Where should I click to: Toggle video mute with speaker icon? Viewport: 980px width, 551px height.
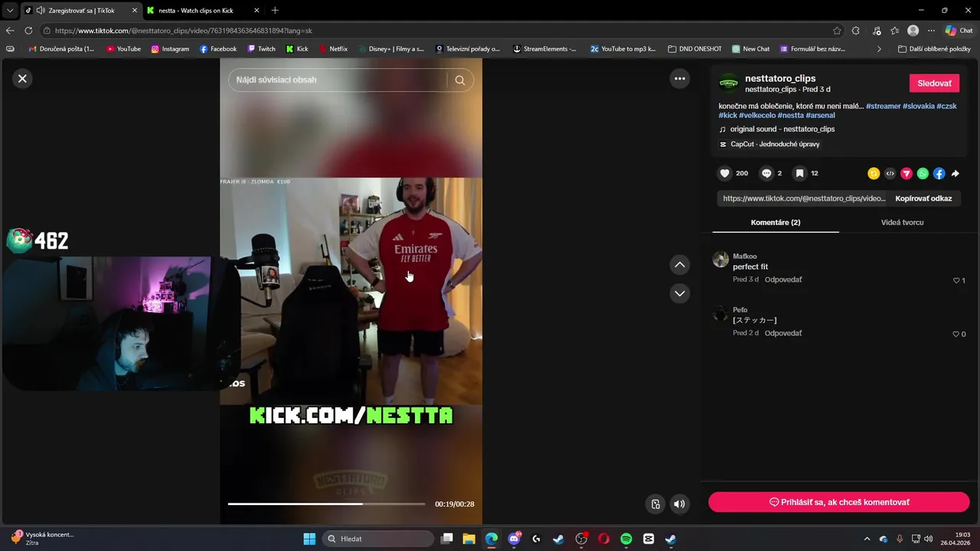click(x=679, y=504)
